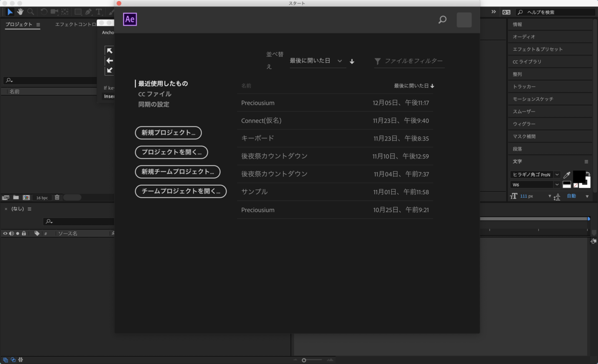Click the eyedropper in the character panel
Viewport: 598px width, 364px height.
[567, 175]
